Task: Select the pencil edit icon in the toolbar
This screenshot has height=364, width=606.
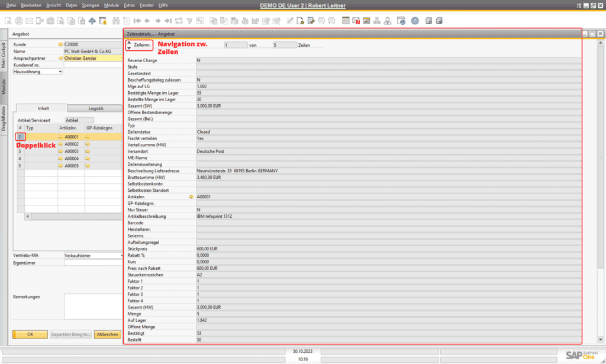Action: tap(289, 21)
